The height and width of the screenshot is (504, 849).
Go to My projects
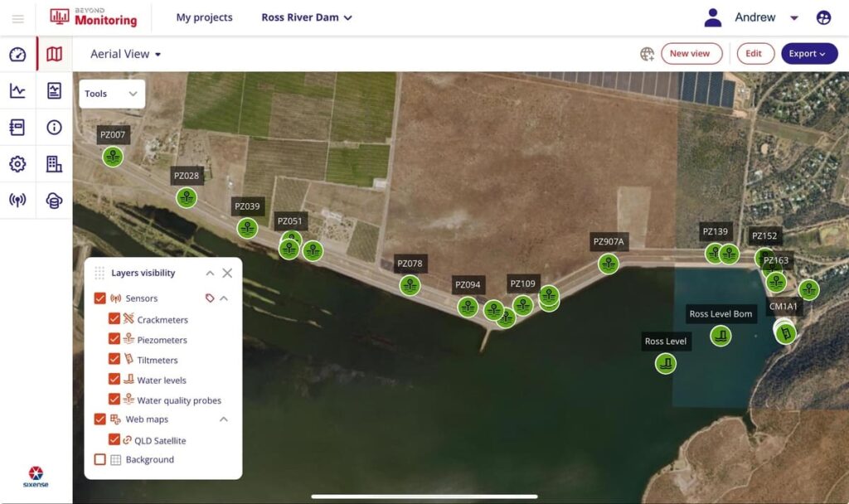tap(204, 17)
